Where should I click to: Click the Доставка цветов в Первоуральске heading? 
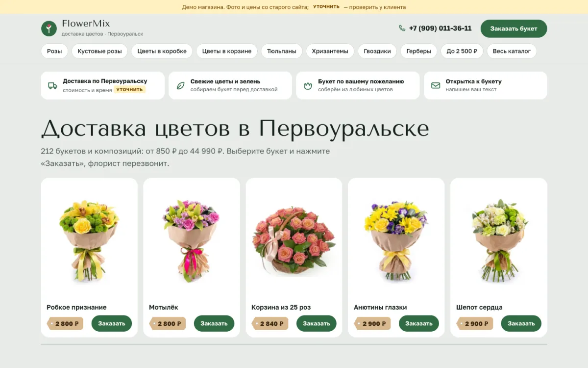point(235,129)
